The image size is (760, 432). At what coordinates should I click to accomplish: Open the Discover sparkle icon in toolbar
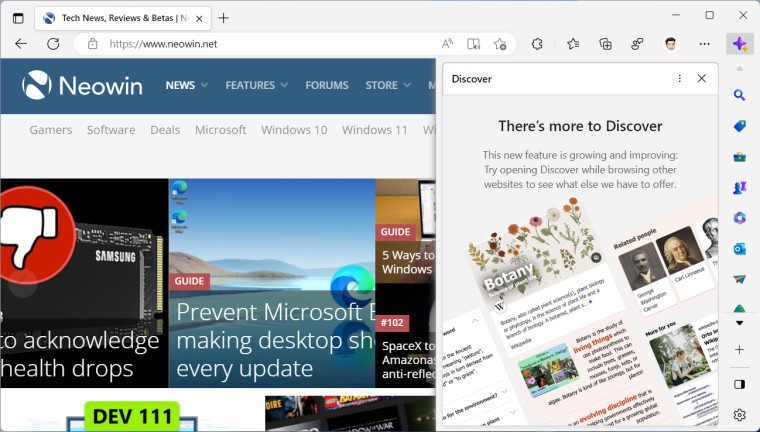(739, 44)
